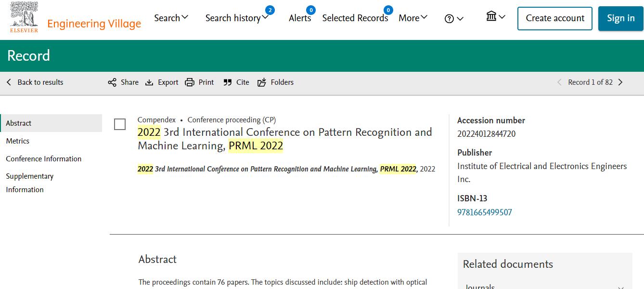Click ISBN-13 link 9781665499507
This screenshot has height=289, width=644.
tap(485, 212)
